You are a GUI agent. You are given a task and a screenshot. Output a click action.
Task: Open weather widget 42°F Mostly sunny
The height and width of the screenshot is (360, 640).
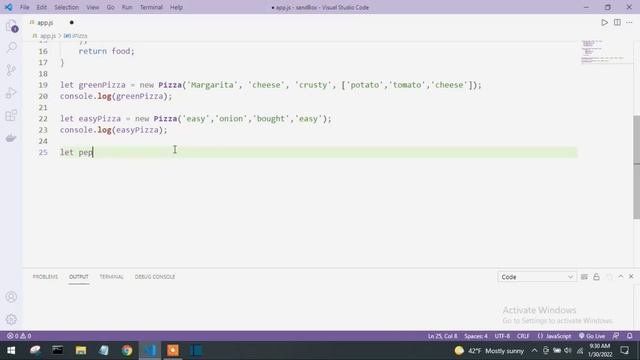click(489, 351)
